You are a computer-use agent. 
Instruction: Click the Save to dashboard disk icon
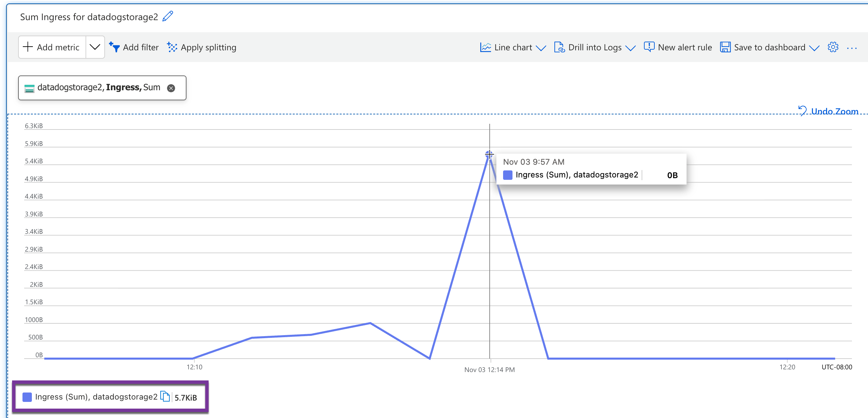pos(725,47)
